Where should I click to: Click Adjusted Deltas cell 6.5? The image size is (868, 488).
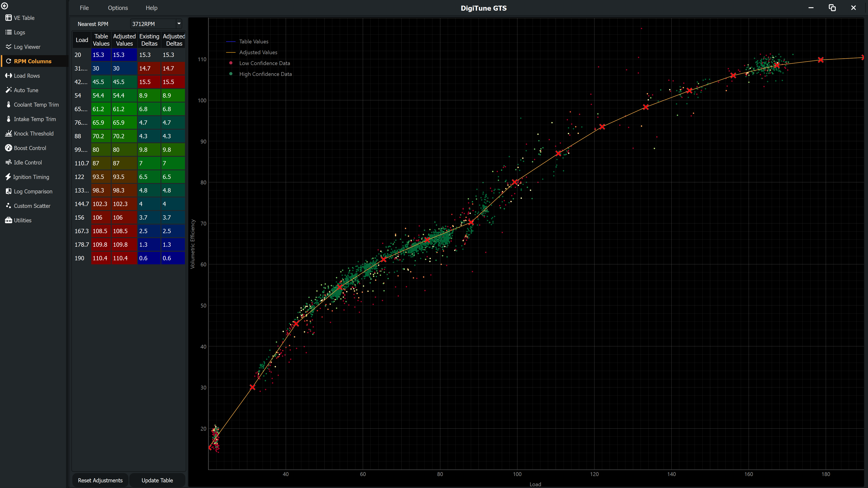(173, 177)
